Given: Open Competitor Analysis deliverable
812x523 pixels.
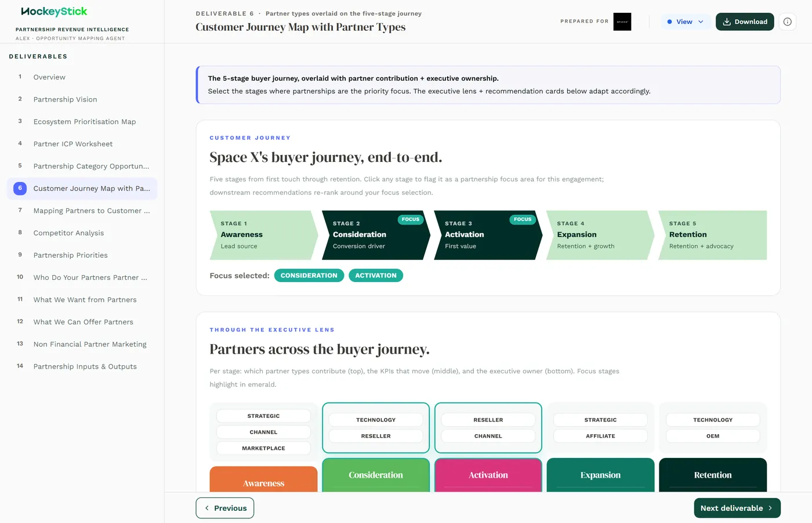Looking at the screenshot, I should tap(82, 233).
